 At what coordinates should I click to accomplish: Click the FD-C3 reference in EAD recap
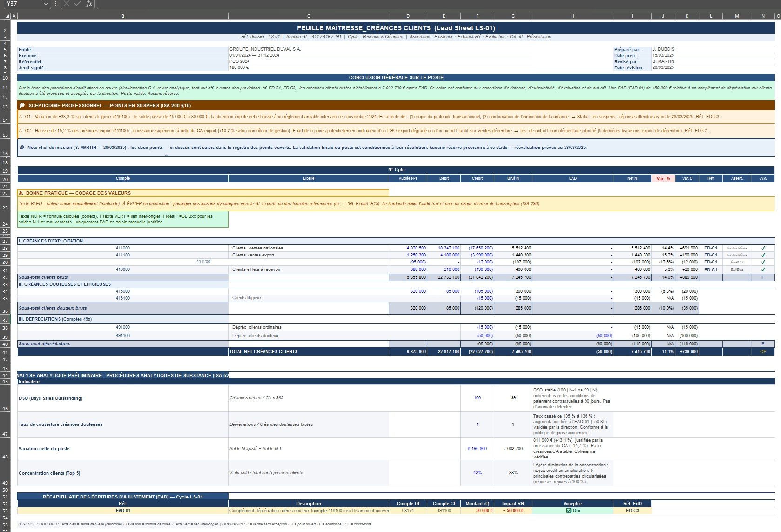point(632,511)
